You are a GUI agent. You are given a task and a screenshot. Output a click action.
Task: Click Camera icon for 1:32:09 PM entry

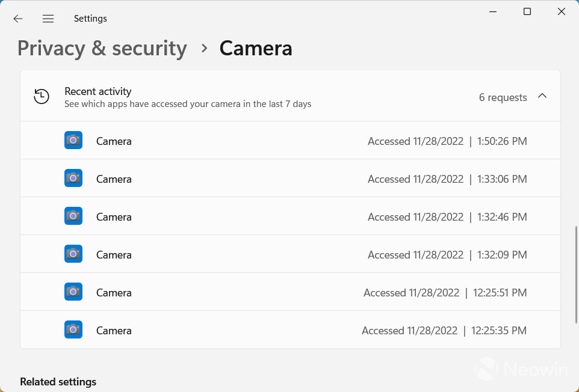pos(73,254)
